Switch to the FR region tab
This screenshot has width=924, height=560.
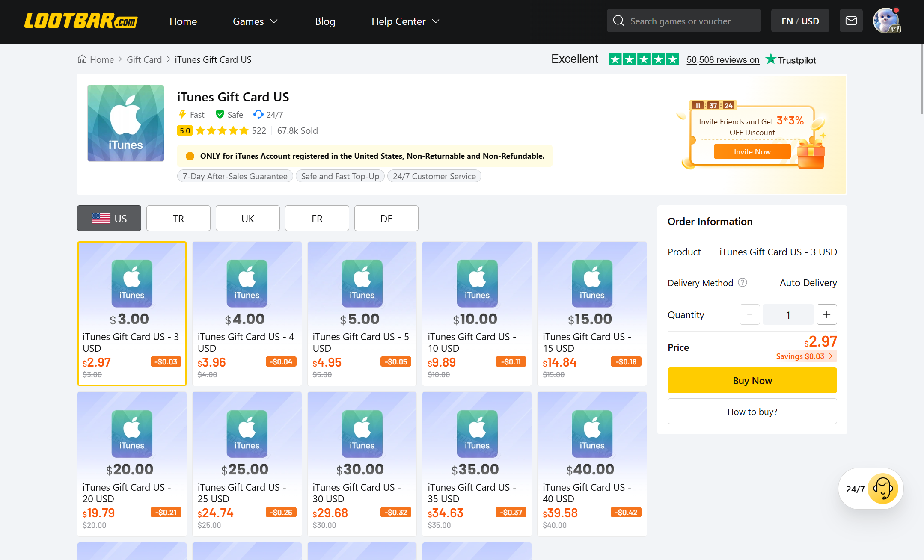tap(317, 218)
